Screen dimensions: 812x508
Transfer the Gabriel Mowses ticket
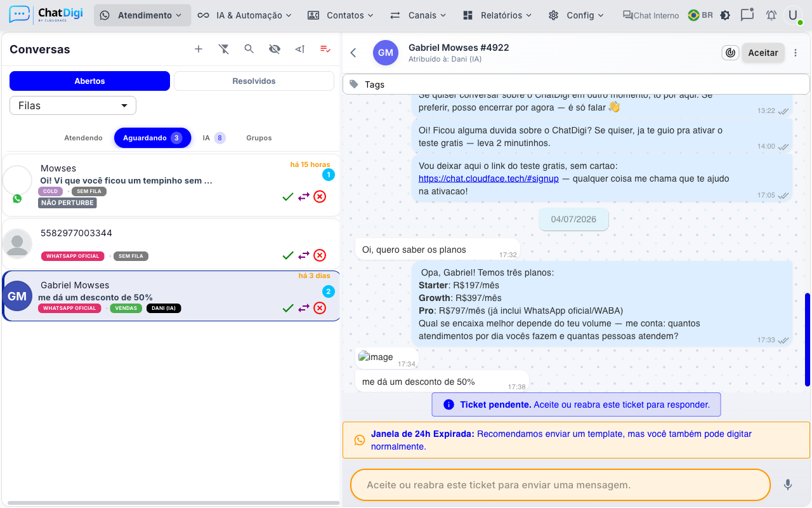304,308
